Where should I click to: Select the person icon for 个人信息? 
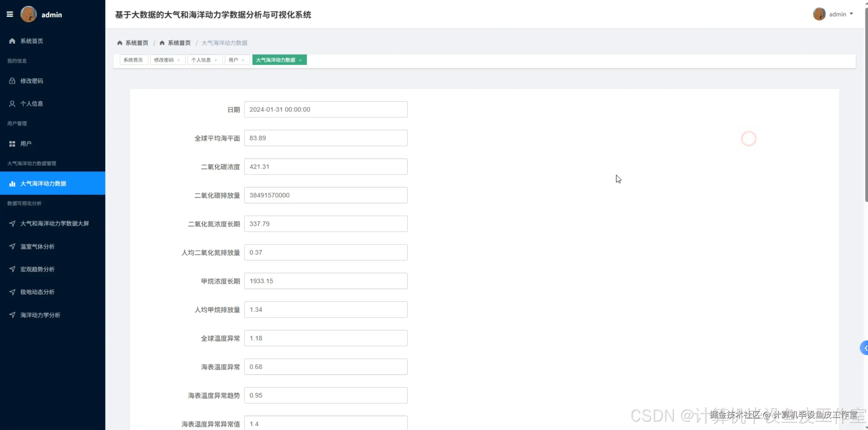[12, 103]
